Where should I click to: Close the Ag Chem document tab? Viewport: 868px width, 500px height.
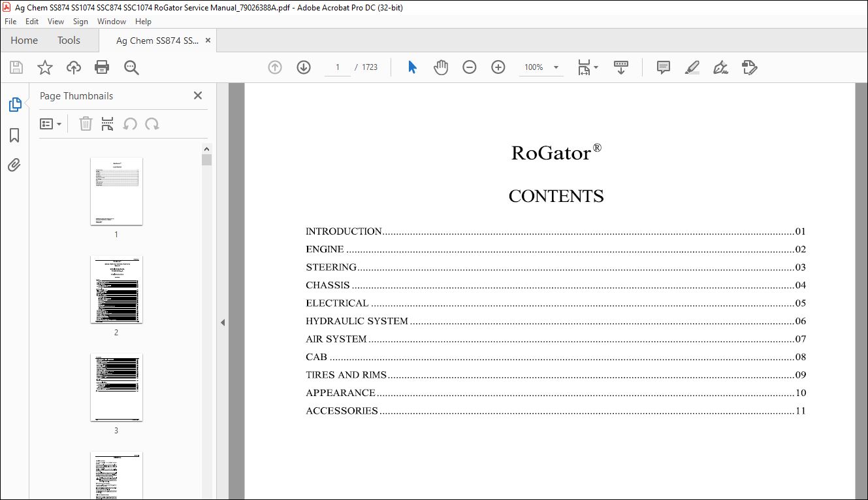[x=208, y=41]
